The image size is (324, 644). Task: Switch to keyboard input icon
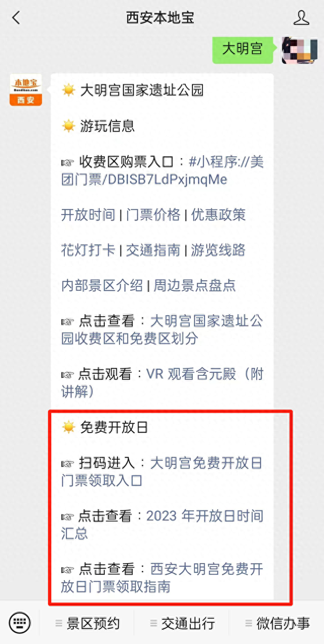20,623
